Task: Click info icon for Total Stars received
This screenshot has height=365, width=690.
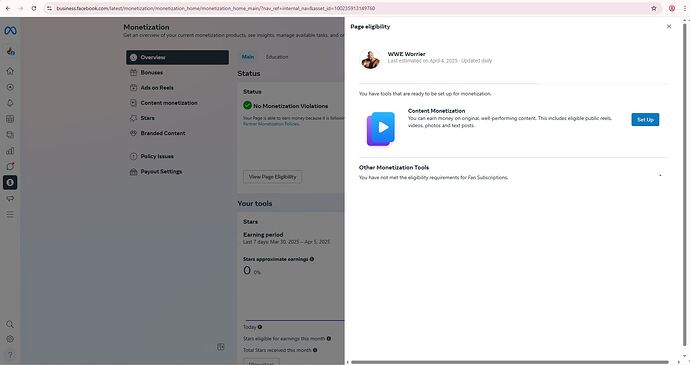Action: (315, 350)
